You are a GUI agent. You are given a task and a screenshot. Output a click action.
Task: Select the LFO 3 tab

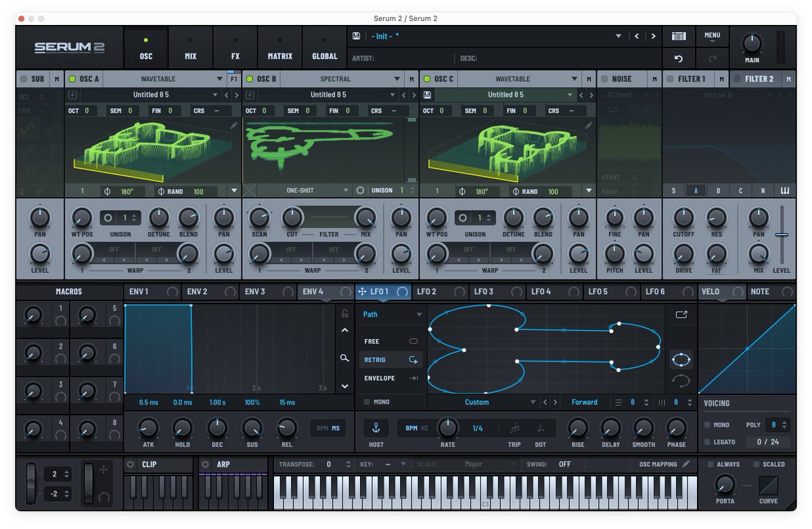497,292
